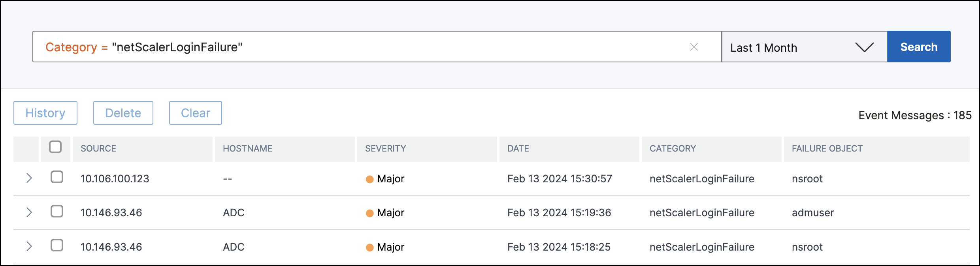The height and width of the screenshot is (266, 980).
Task: Expand the 15:18:25 nsroot event row
Action: tap(29, 247)
